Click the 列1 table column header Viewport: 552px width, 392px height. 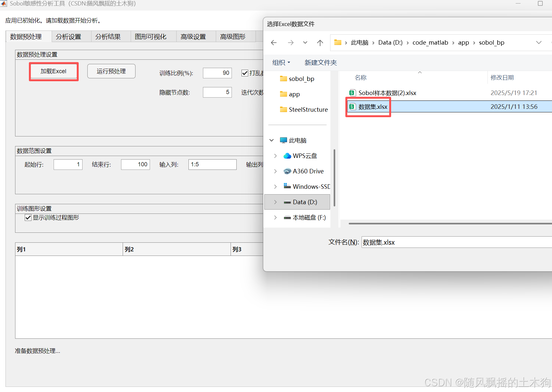click(69, 249)
